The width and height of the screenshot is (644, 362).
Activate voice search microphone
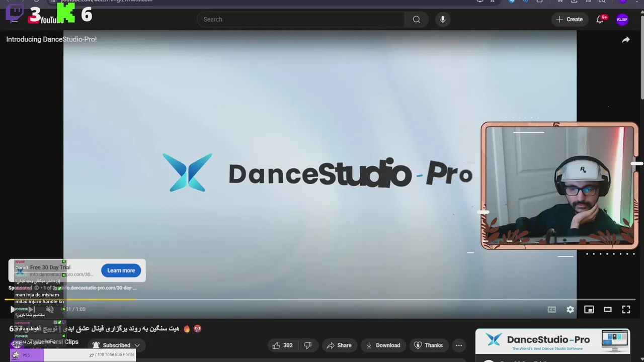click(443, 19)
